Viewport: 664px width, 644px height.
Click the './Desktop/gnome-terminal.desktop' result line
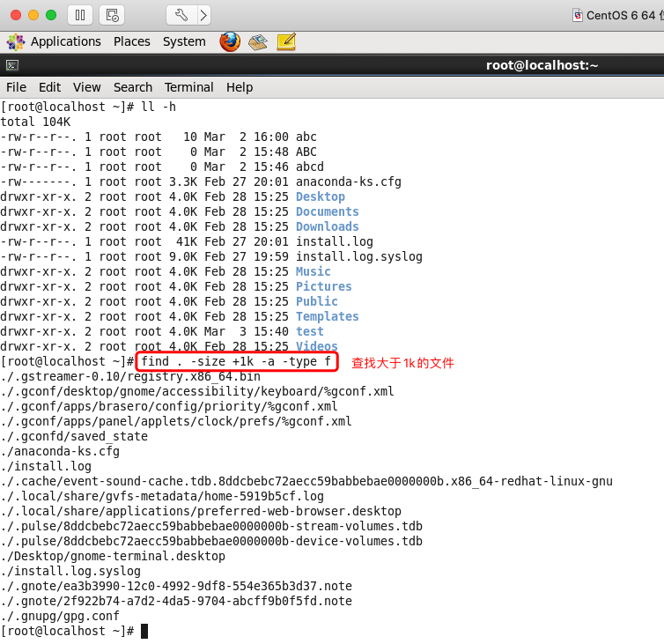tap(113, 556)
